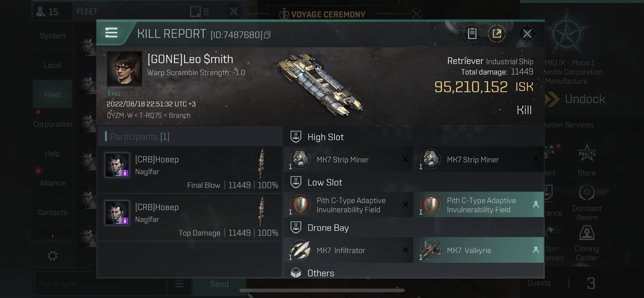Viewport: 644px width, 298px height.
Task: Copy the kill report ID
Action: (267, 35)
